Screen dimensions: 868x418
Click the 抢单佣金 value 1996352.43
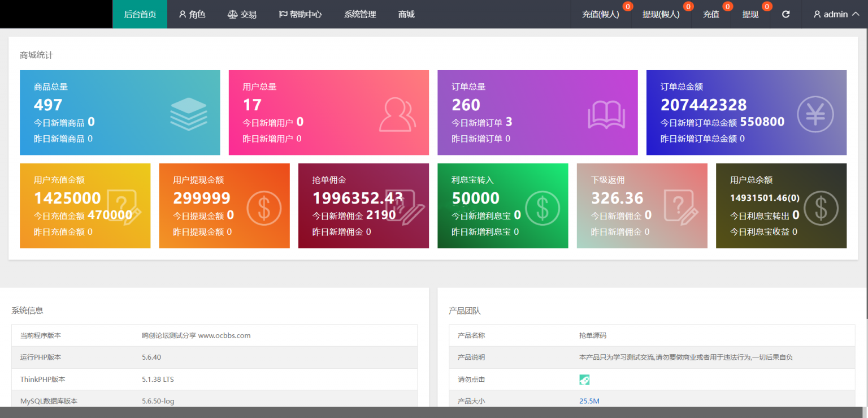pos(358,198)
